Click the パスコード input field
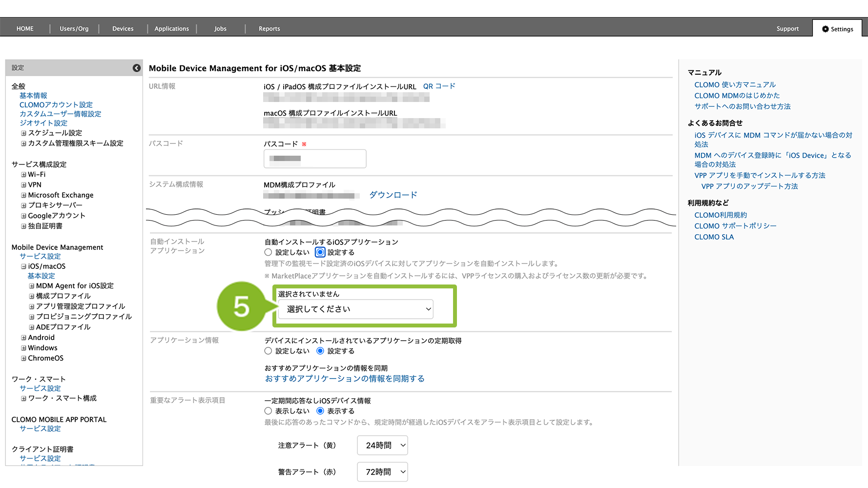868x488 pixels. 315,159
